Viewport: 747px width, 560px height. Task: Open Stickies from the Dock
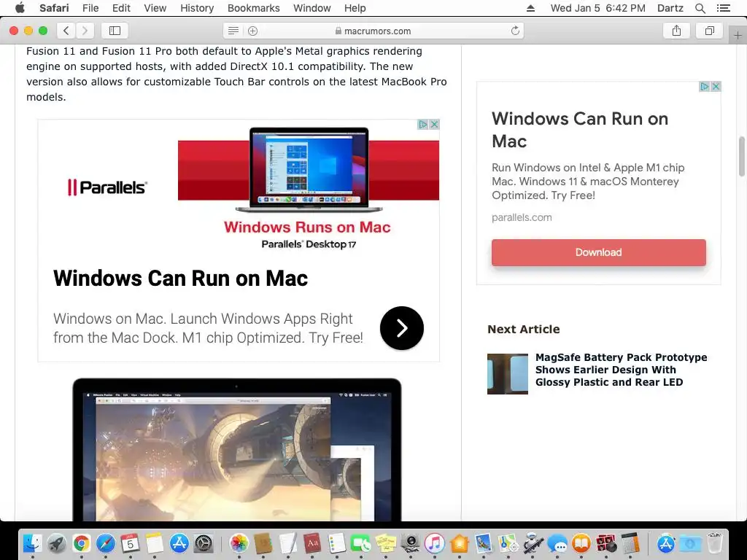pyautogui.click(x=386, y=543)
